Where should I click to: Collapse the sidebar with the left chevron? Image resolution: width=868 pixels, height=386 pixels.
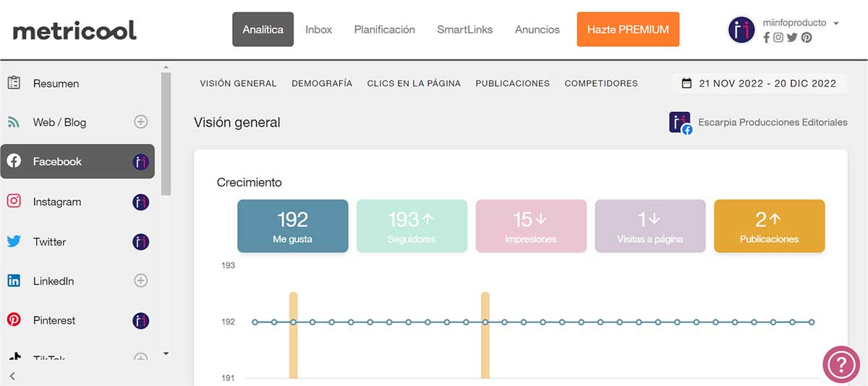[12, 375]
